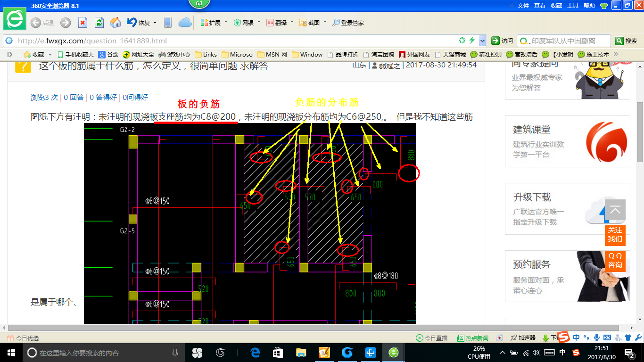This screenshot has height=362, width=644.
Task: Open the Links bookmark folder
Action: pyautogui.click(x=206, y=55)
